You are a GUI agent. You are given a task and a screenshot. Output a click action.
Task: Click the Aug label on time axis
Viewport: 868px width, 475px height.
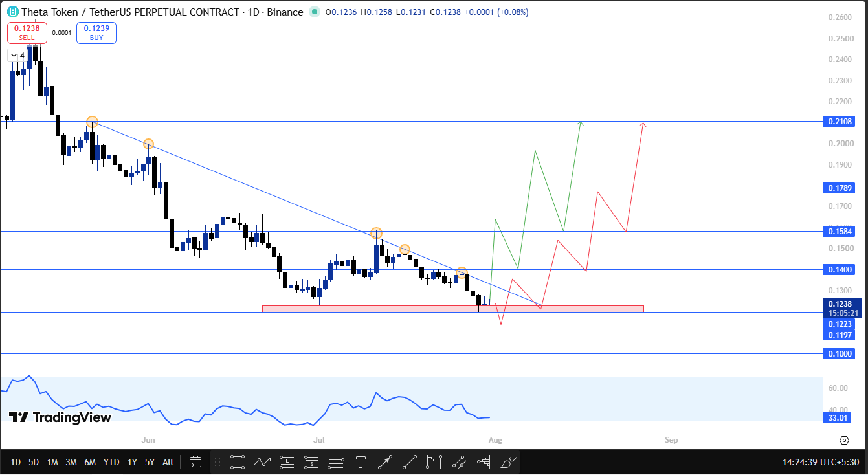coord(495,440)
